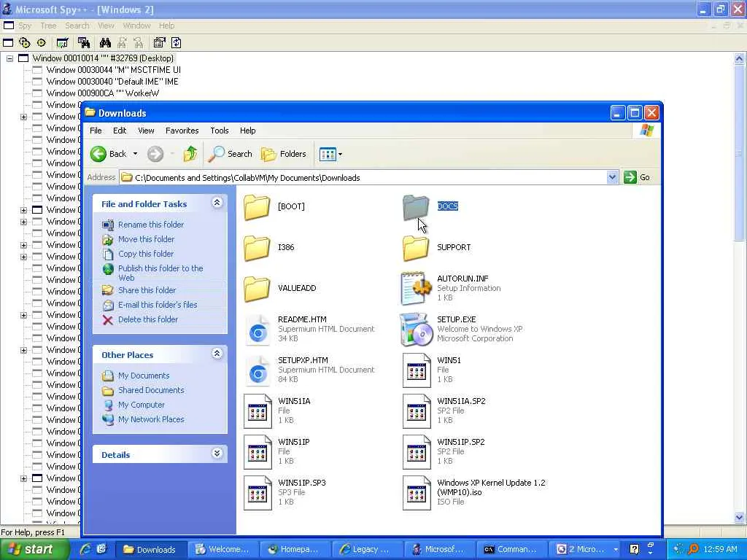Click 'Copy this folder' link

[x=146, y=254]
